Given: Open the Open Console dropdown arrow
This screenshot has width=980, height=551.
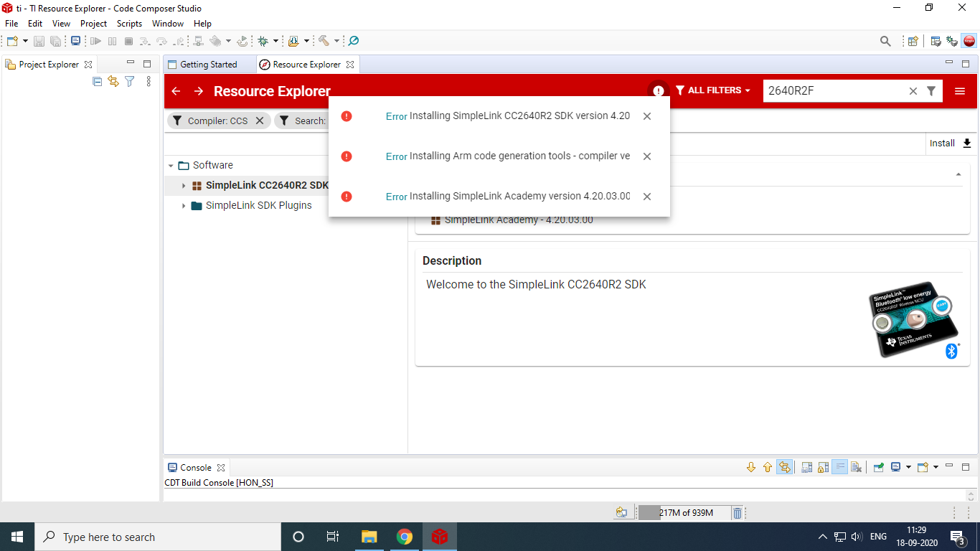Looking at the screenshot, I should 936,468.
